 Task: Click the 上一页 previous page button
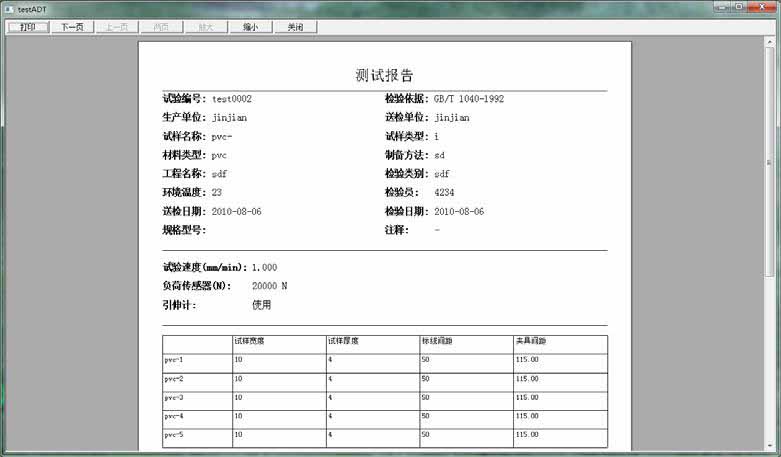117,27
